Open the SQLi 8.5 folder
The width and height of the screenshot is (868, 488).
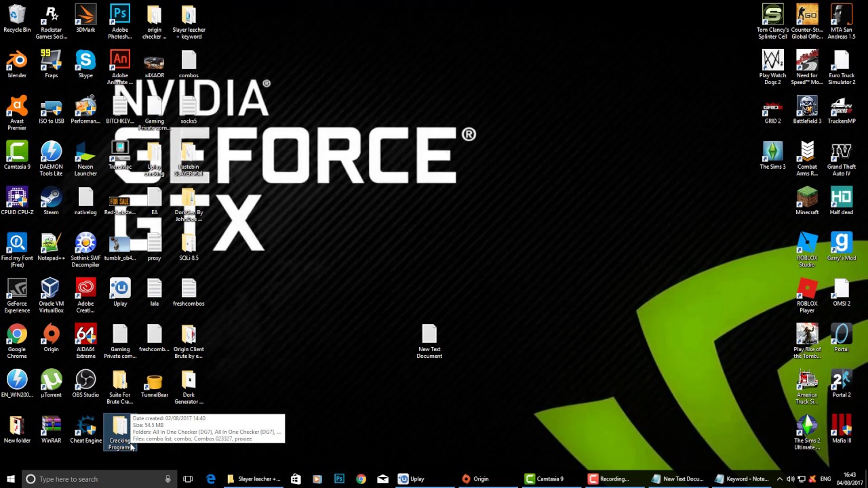[189, 247]
